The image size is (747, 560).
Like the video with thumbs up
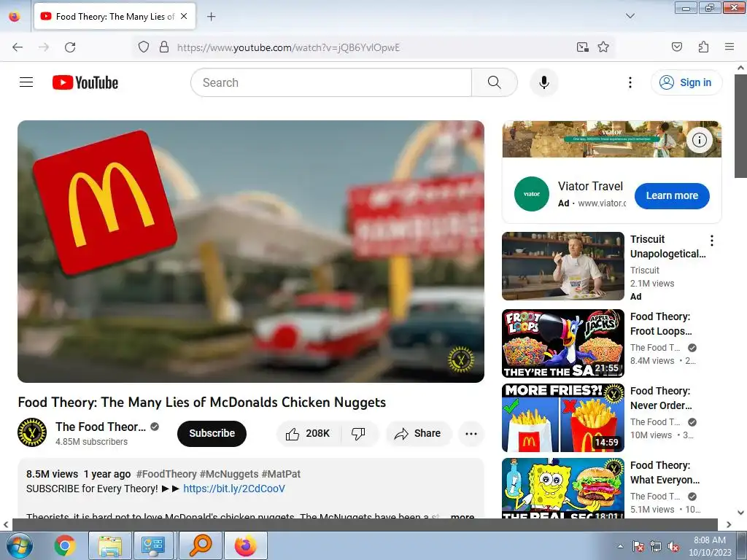(x=308, y=433)
